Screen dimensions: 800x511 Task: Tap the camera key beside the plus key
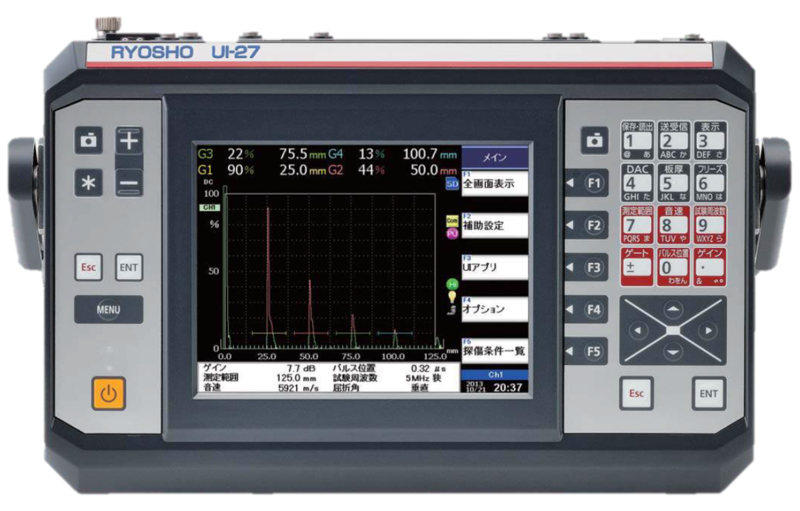88,140
